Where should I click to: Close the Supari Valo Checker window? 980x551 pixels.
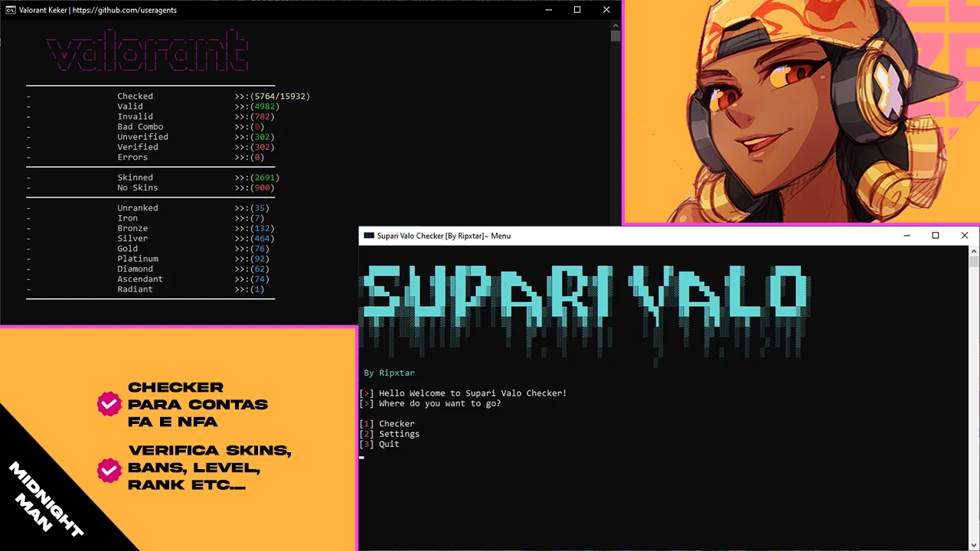[x=965, y=236]
